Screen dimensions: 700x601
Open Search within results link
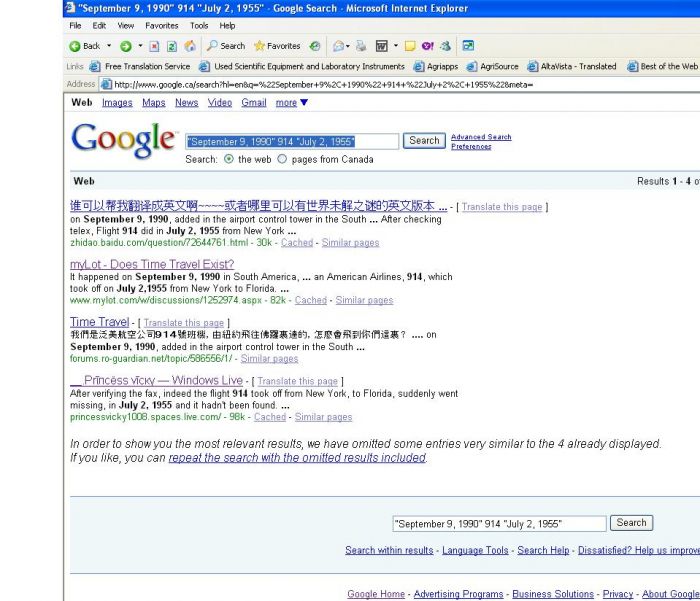click(x=389, y=551)
